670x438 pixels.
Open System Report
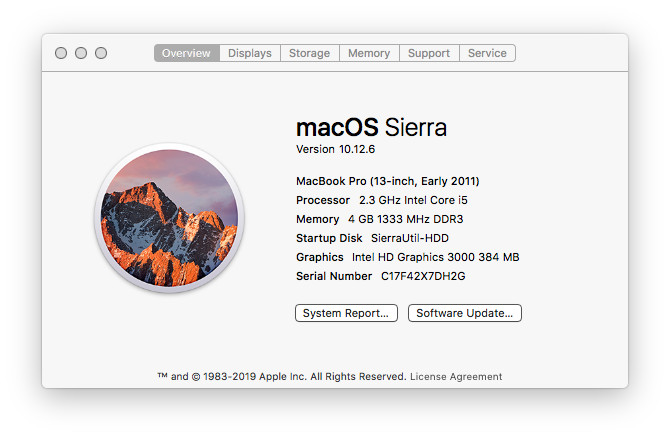[x=346, y=313]
